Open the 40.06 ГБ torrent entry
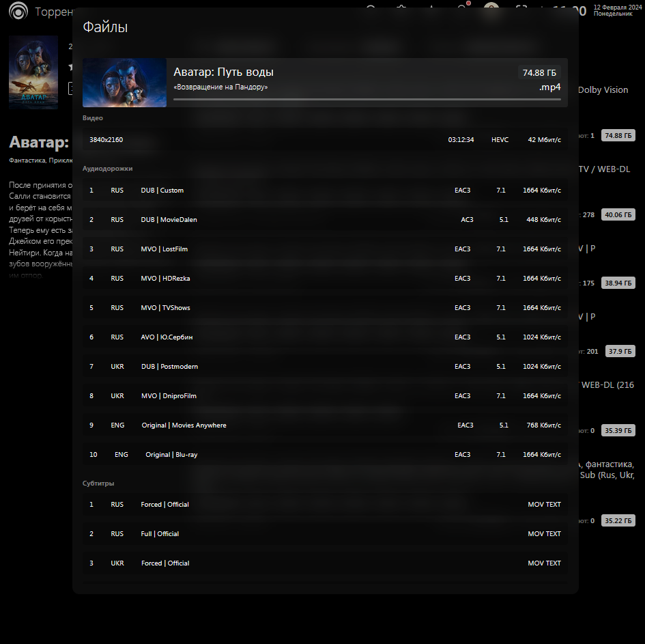This screenshot has height=644, width=645. (x=618, y=214)
